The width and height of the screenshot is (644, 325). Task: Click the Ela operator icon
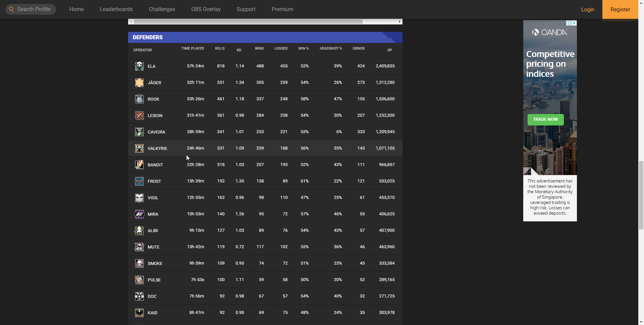pos(139,66)
